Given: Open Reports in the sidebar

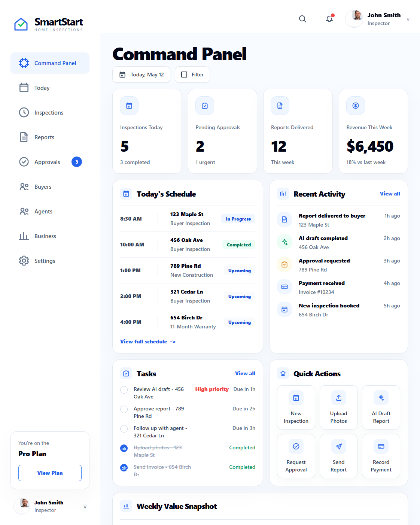Looking at the screenshot, I should [50, 137].
